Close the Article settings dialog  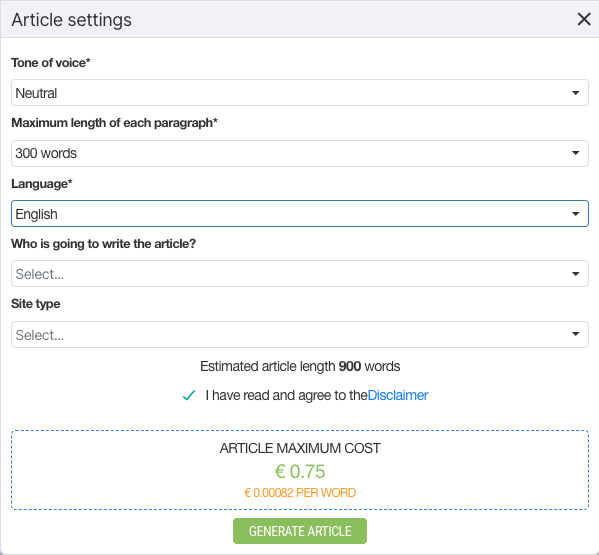(x=584, y=19)
